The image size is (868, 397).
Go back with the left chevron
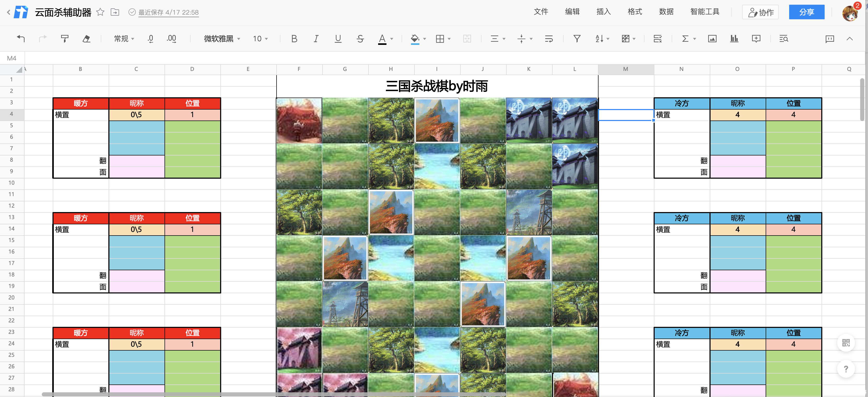click(8, 13)
